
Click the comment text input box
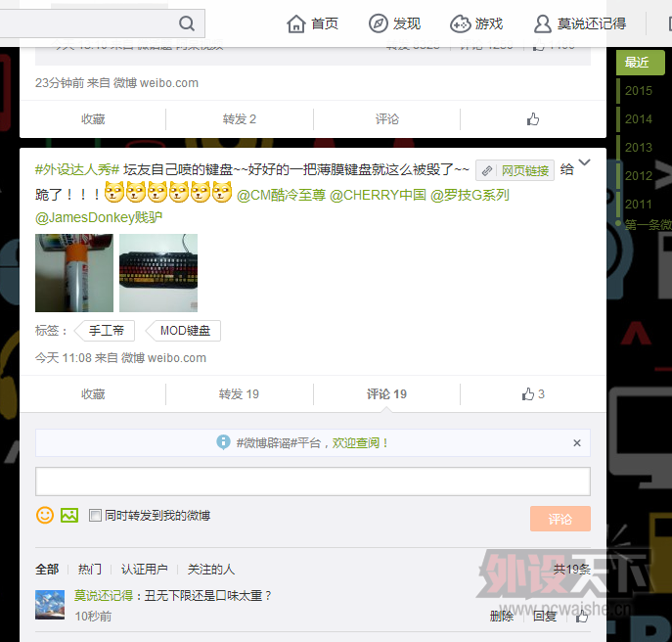pos(313,481)
